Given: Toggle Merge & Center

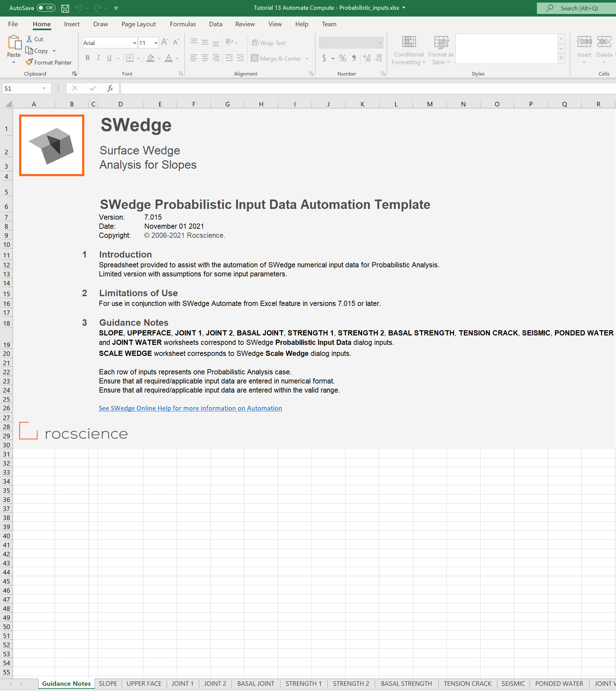Looking at the screenshot, I should (276, 58).
